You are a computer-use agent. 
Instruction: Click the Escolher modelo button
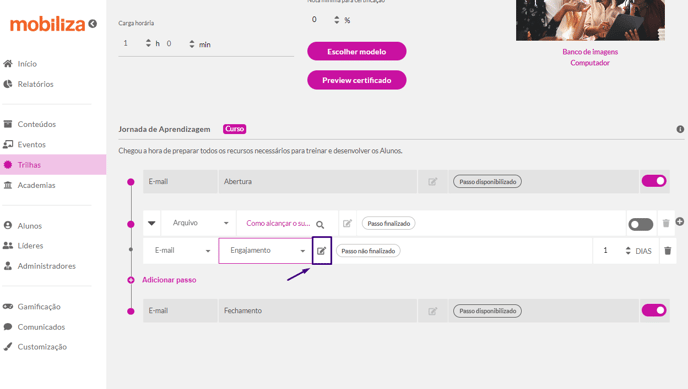click(x=357, y=51)
